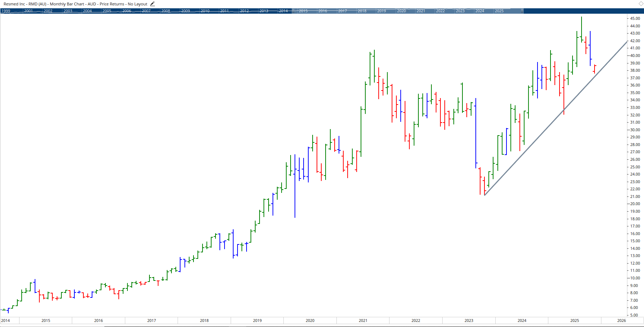Select 2020 on the top date range bar
The height and width of the screenshot is (327, 644).
click(x=401, y=11)
